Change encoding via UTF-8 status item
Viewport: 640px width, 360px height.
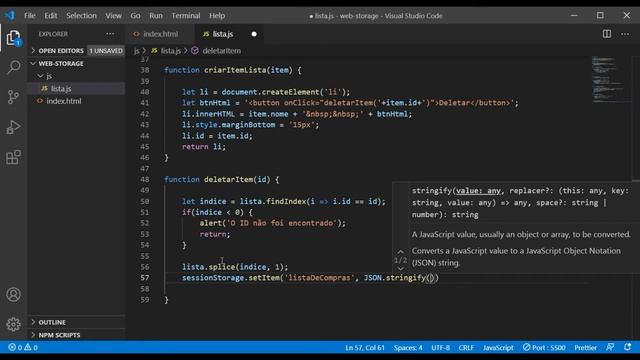(x=440, y=347)
